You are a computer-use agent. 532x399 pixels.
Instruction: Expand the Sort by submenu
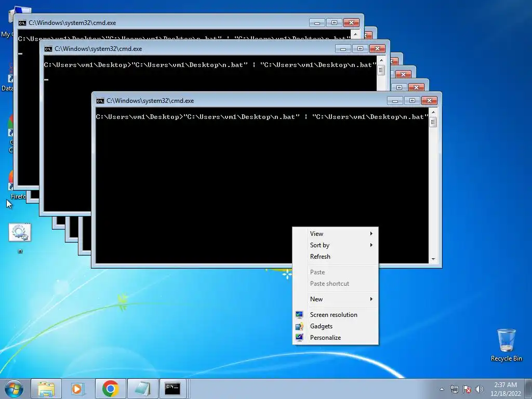335,245
